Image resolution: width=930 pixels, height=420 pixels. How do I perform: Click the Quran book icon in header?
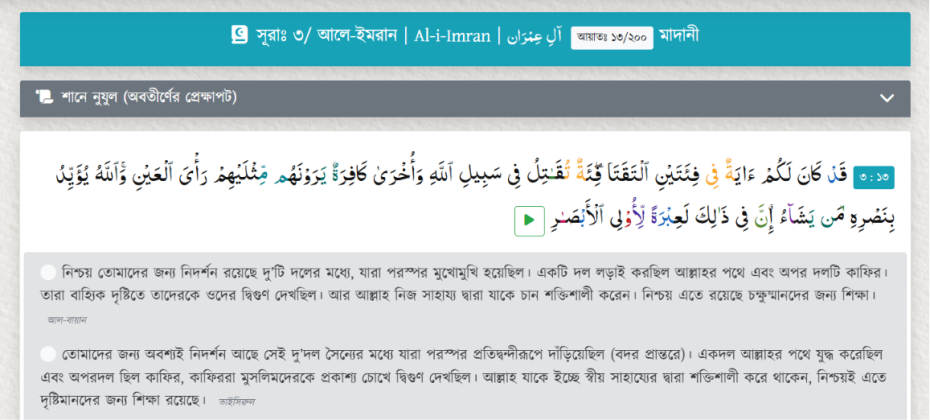(x=240, y=36)
